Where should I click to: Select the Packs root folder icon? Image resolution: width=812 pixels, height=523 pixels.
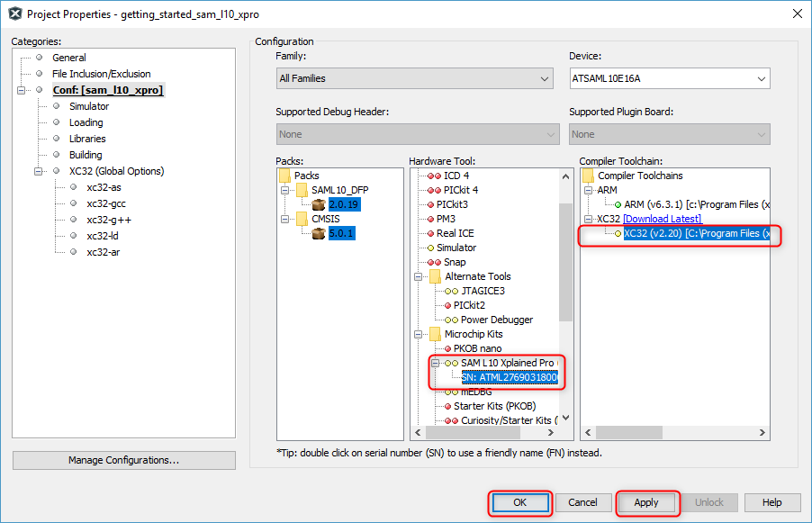coord(285,176)
